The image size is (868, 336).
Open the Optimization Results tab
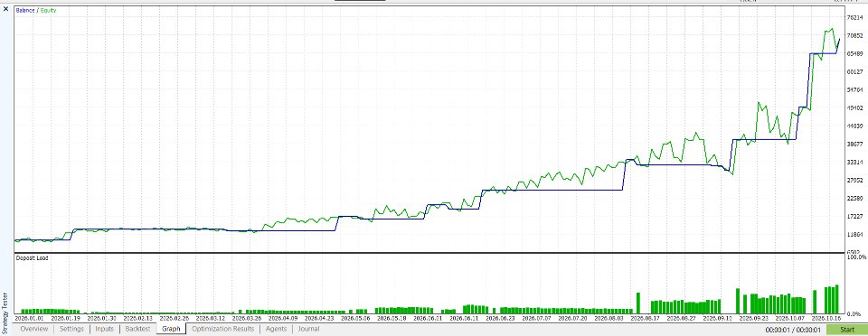coord(223,329)
